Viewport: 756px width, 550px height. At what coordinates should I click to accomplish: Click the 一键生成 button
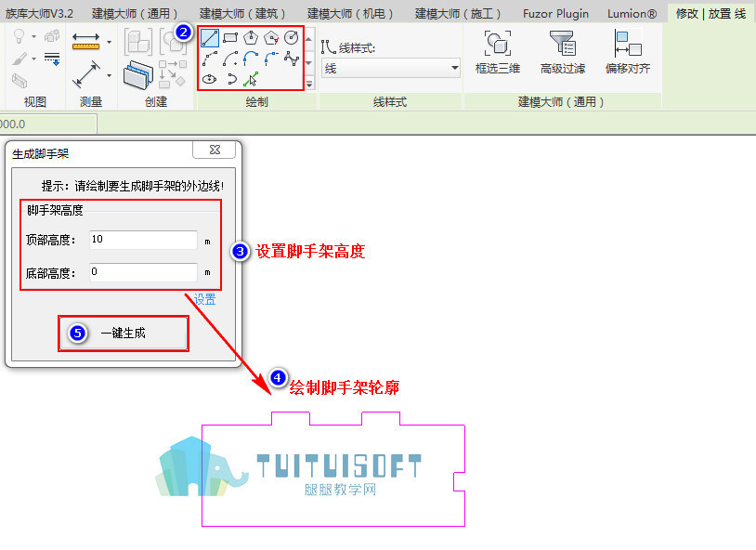[x=124, y=334]
